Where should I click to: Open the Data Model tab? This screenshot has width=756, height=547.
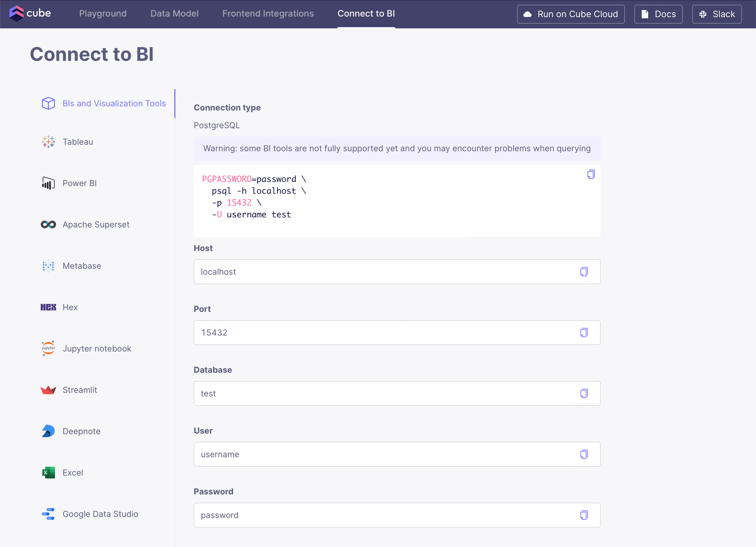click(x=174, y=13)
